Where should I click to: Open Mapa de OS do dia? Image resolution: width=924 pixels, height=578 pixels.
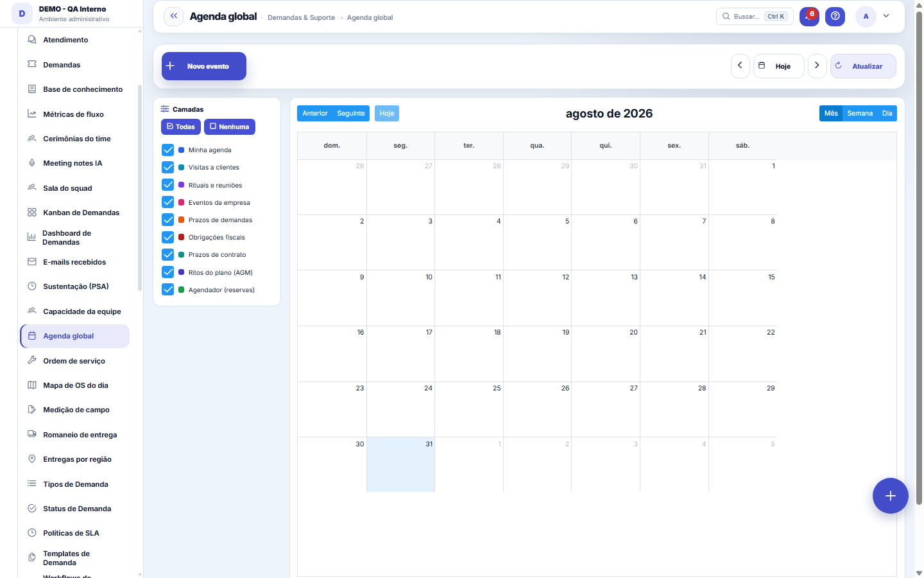75,385
